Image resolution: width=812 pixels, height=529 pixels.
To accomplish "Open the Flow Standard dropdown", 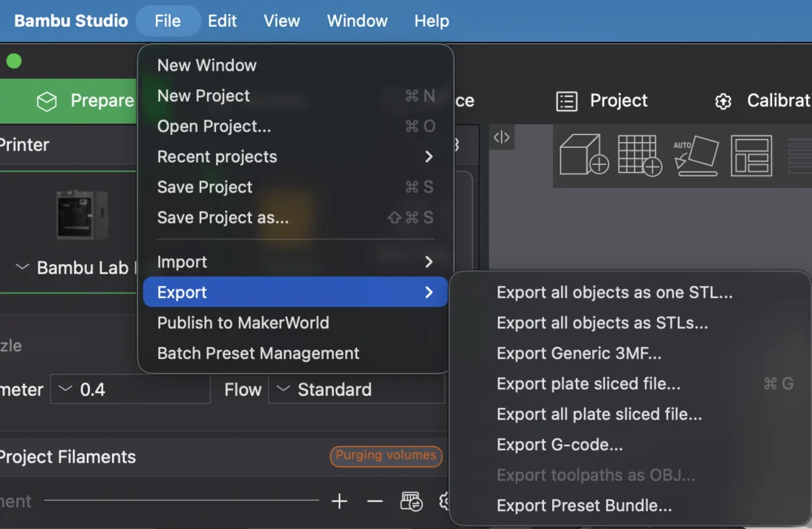I will coord(356,389).
